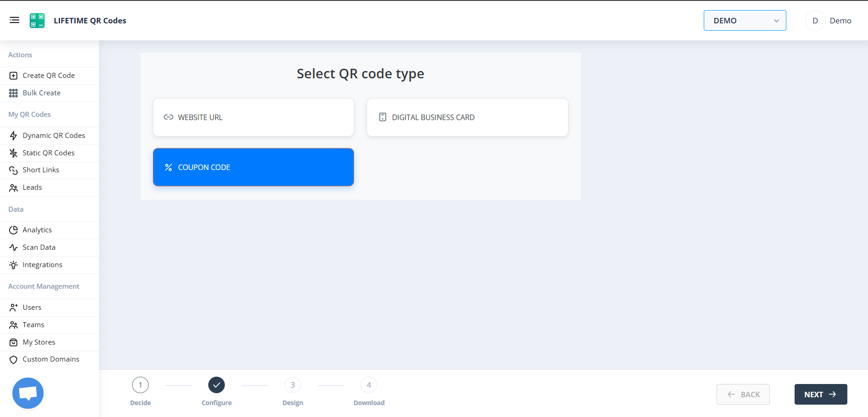Open the hamburger navigation menu
868x417 pixels.
tap(14, 20)
